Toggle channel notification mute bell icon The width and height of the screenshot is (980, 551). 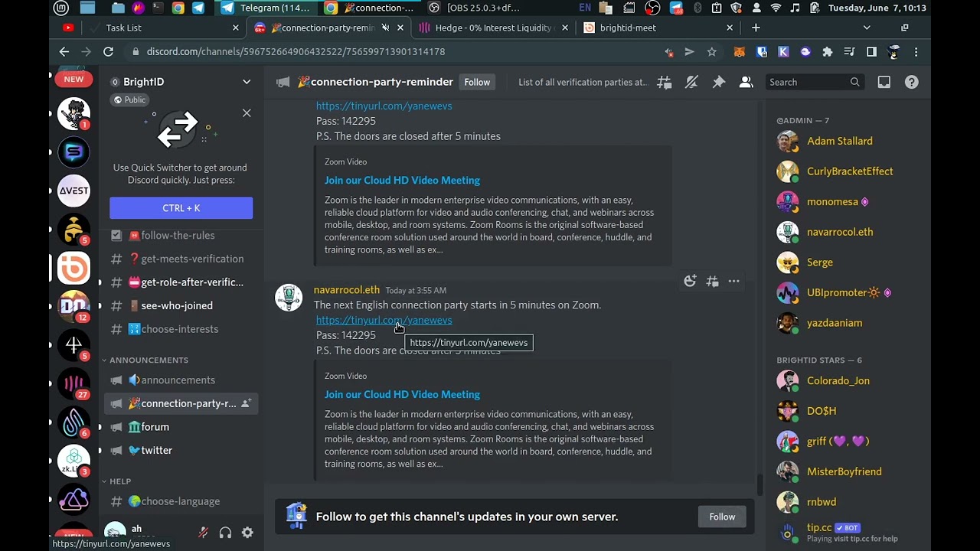[x=691, y=82]
